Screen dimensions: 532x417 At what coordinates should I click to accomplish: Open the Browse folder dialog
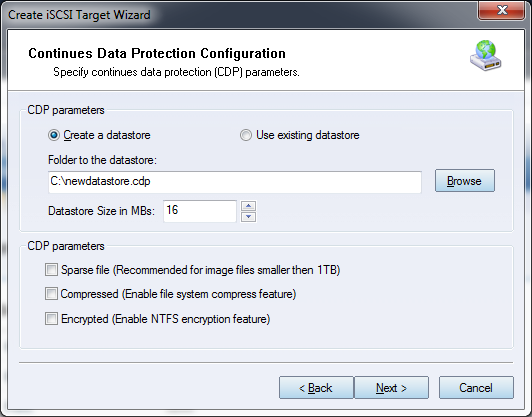(x=465, y=181)
